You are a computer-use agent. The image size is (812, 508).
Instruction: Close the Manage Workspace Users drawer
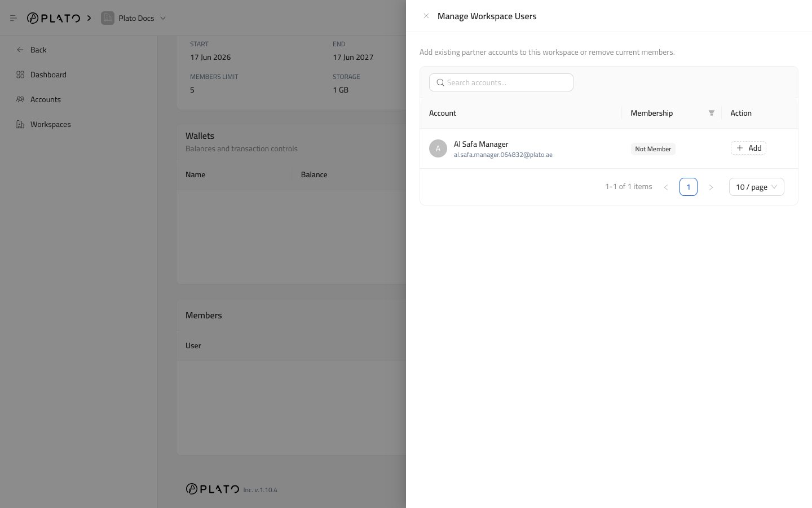click(x=426, y=16)
